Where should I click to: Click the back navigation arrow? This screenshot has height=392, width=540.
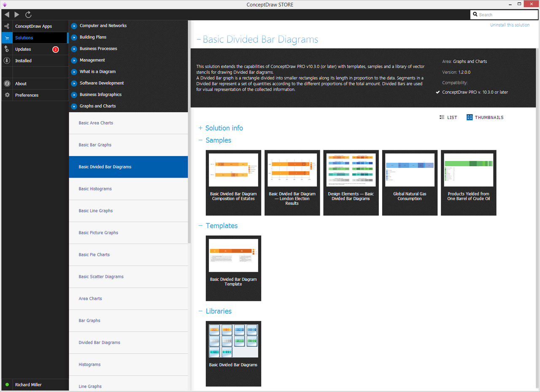(7, 15)
